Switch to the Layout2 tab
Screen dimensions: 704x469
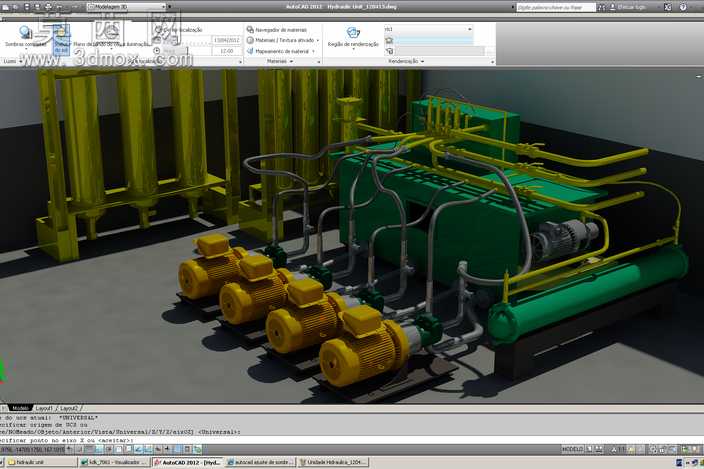[69, 408]
